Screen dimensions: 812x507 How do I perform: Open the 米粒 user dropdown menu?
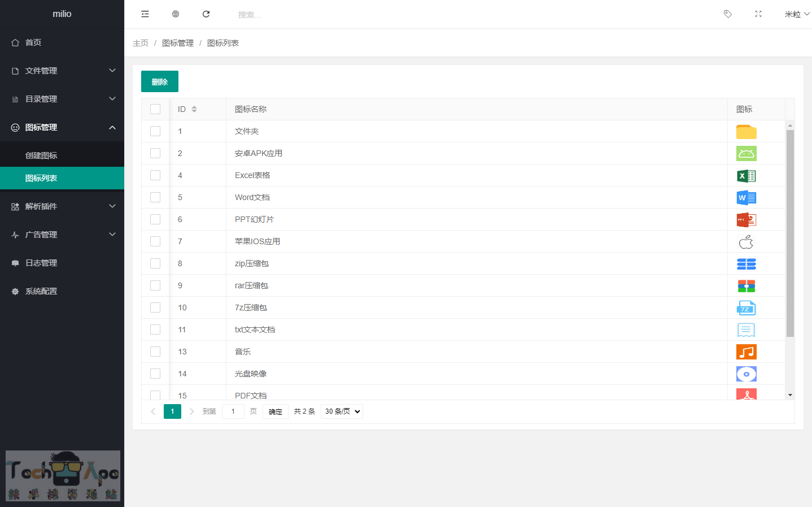click(x=796, y=14)
